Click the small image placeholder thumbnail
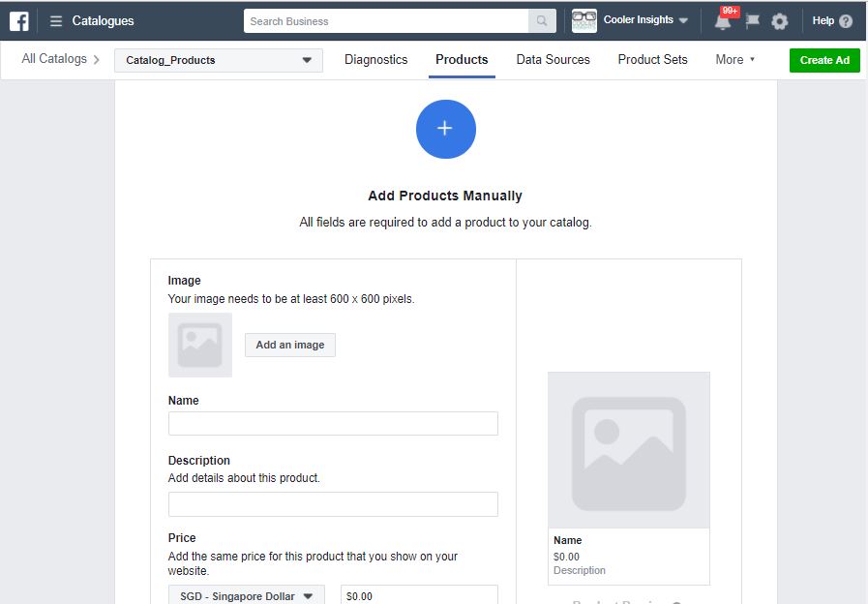Image resolution: width=868 pixels, height=604 pixels. coord(200,345)
